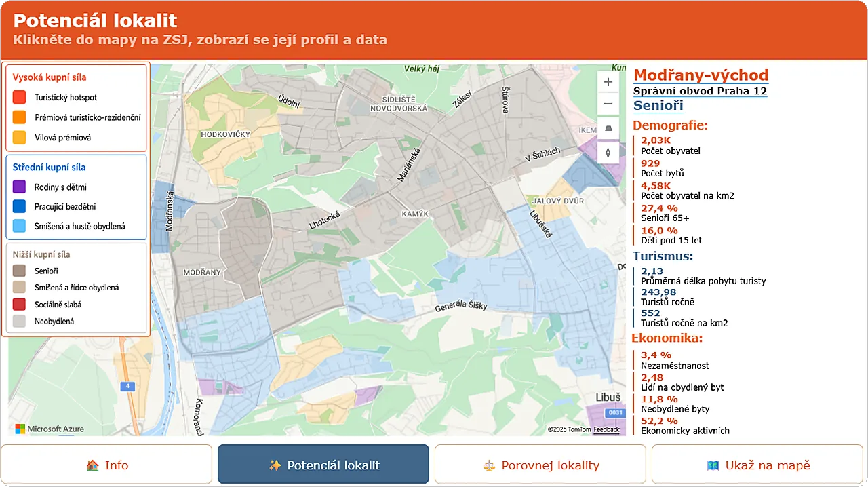Click the Prémiová turisticko-rezidenční orange swatch

19,117
